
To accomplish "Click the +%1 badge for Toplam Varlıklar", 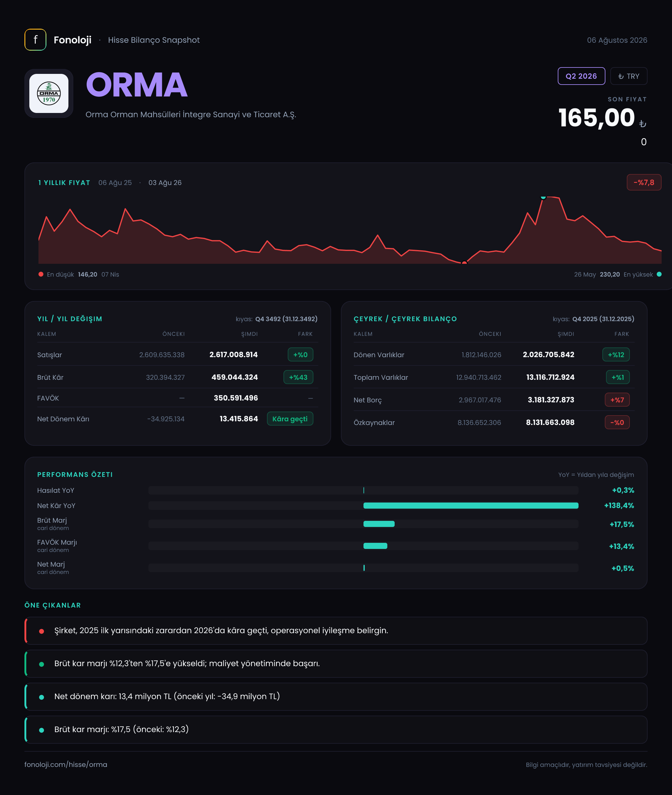I will (618, 377).
